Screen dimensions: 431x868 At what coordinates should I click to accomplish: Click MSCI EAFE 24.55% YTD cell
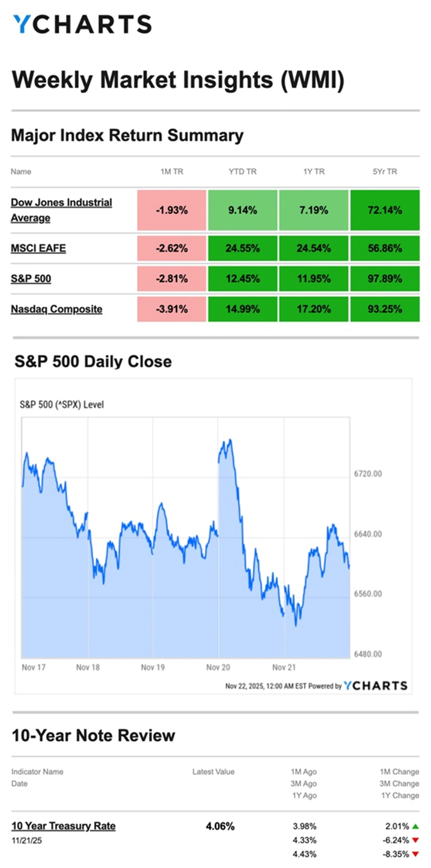click(x=243, y=248)
